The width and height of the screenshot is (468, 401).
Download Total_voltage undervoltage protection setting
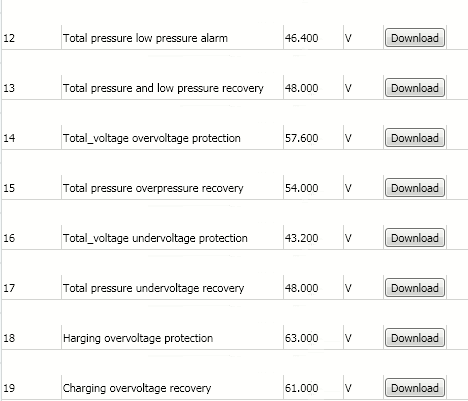415,238
